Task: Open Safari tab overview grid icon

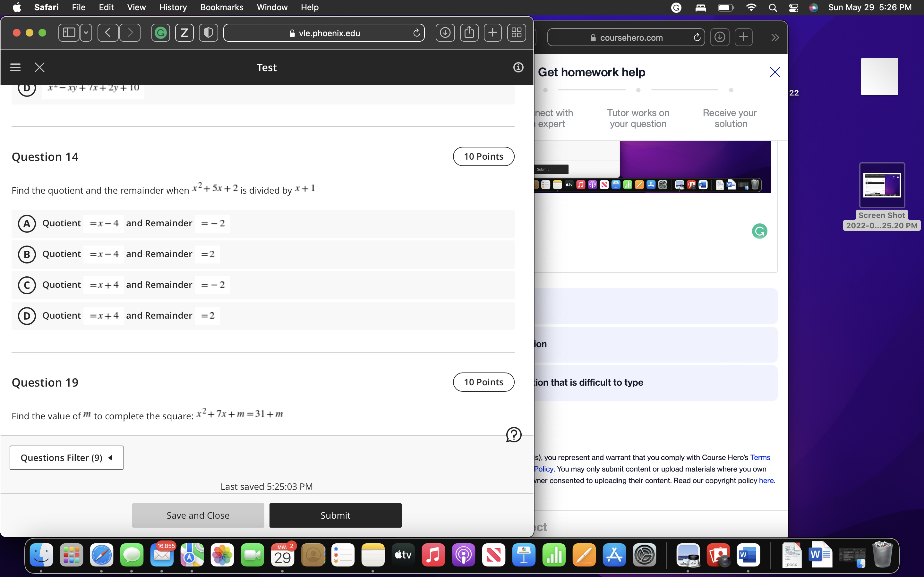Action: pos(516,33)
